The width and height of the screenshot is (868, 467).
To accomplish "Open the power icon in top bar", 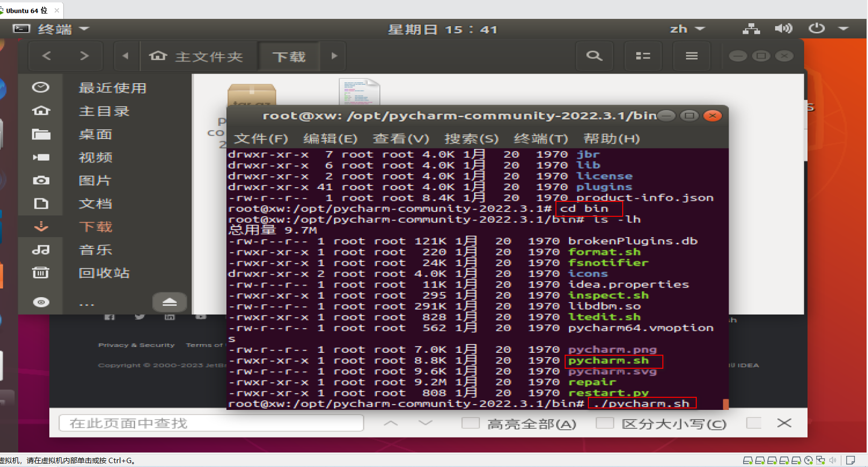I will tap(817, 29).
